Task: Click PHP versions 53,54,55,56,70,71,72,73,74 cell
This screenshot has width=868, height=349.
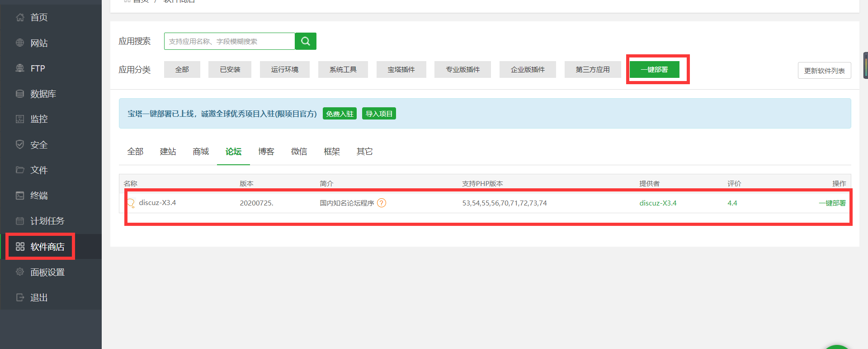Action: coord(505,203)
